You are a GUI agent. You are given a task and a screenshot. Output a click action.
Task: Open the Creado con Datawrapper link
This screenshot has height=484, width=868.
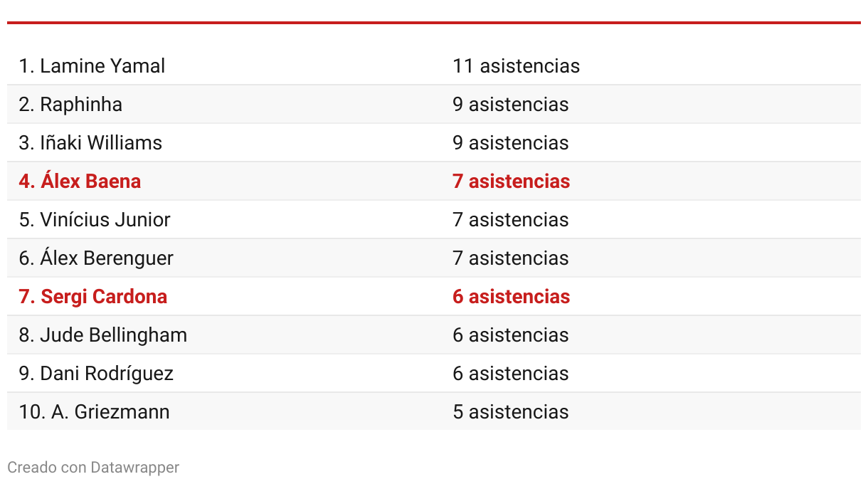click(x=93, y=468)
